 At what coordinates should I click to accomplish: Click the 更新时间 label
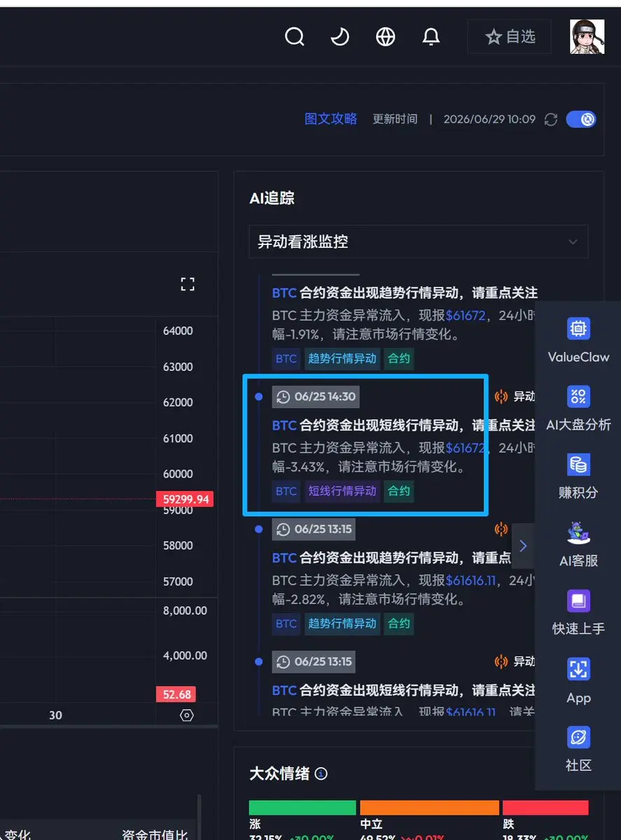[395, 119]
